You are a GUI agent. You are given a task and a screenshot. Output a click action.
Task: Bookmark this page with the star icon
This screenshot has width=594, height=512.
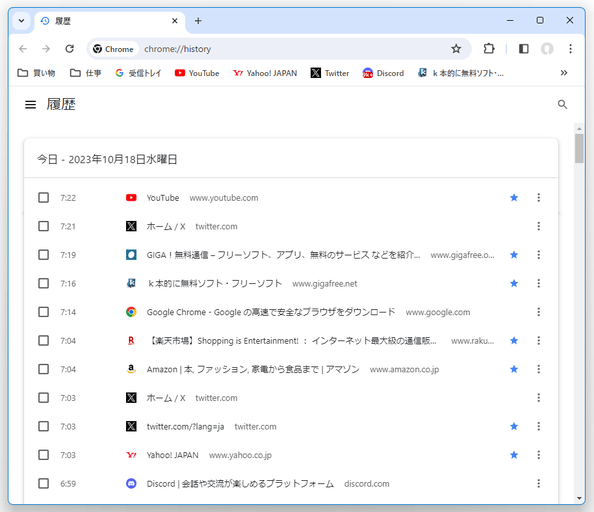click(x=456, y=49)
